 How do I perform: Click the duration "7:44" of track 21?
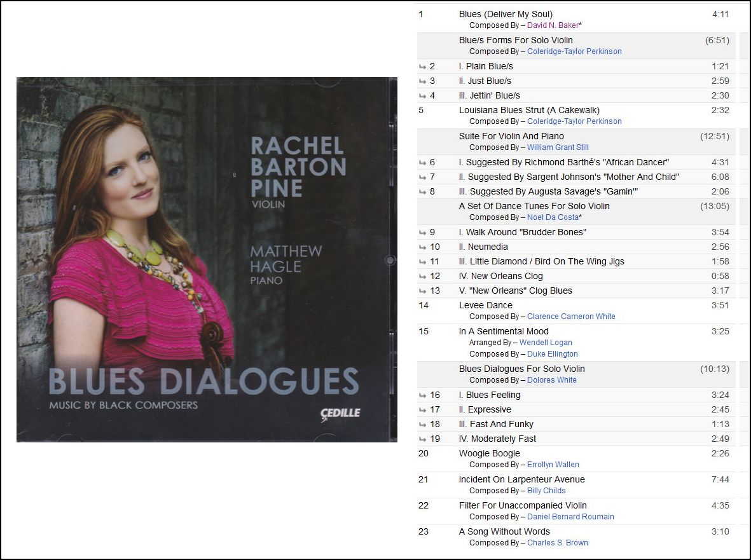720,479
